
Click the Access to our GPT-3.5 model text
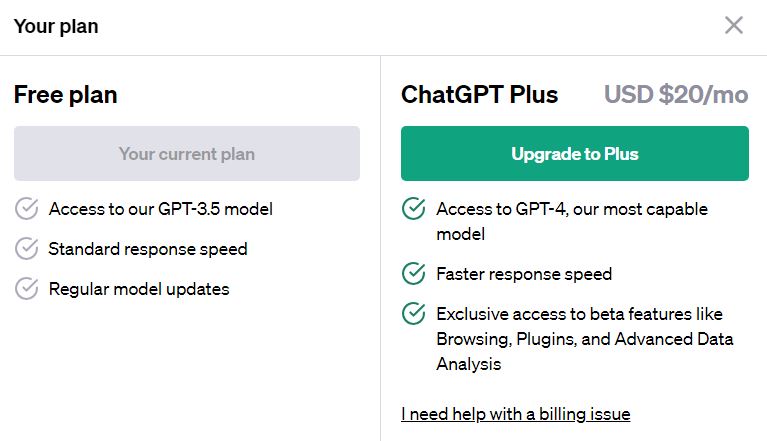160,209
